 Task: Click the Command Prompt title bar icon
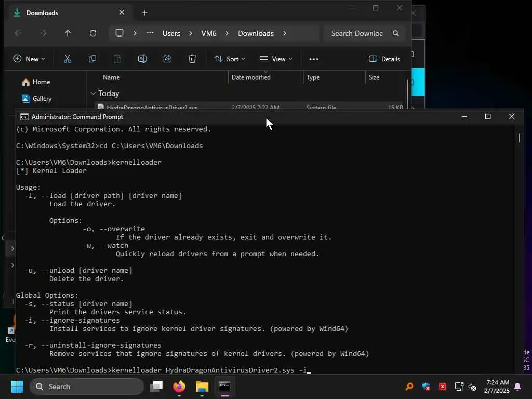pyautogui.click(x=24, y=117)
